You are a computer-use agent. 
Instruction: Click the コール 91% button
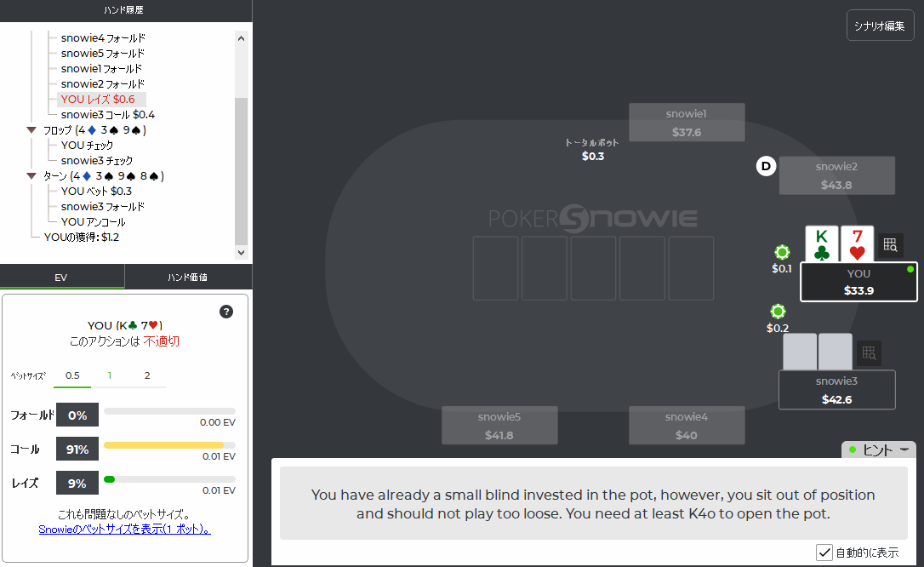(x=77, y=450)
